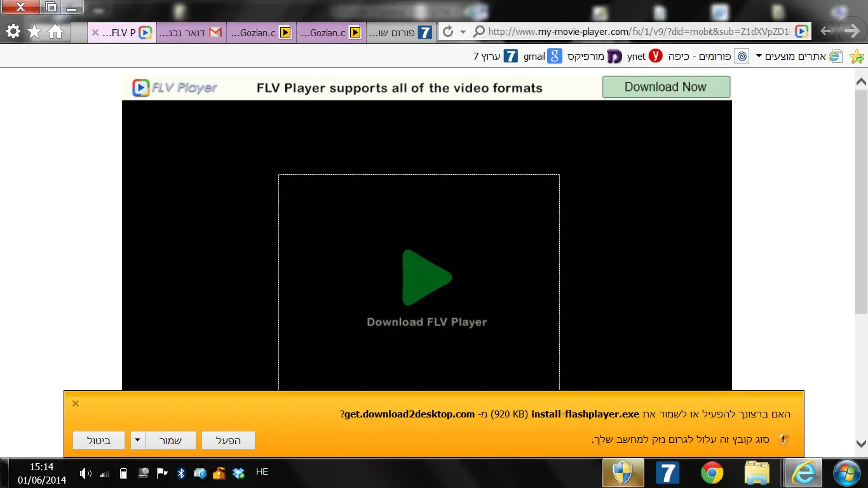This screenshot has width=868, height=488.
Task: Open Google Chrome from the taskbar
Action: pos(712,473)
